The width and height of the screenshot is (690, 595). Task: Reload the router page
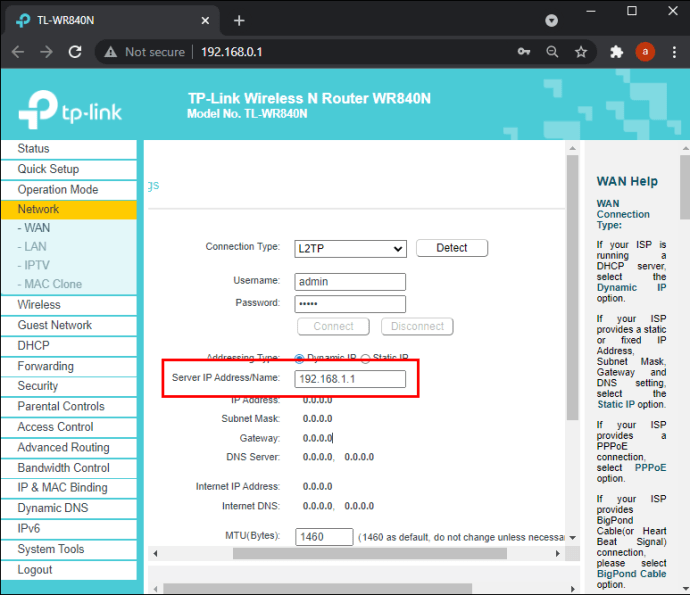click(75, 52)
